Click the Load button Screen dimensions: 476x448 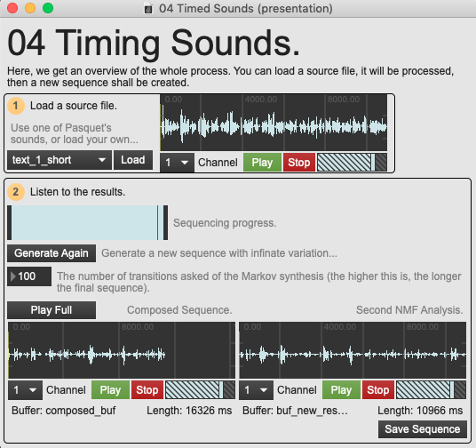tap(133, 160)
